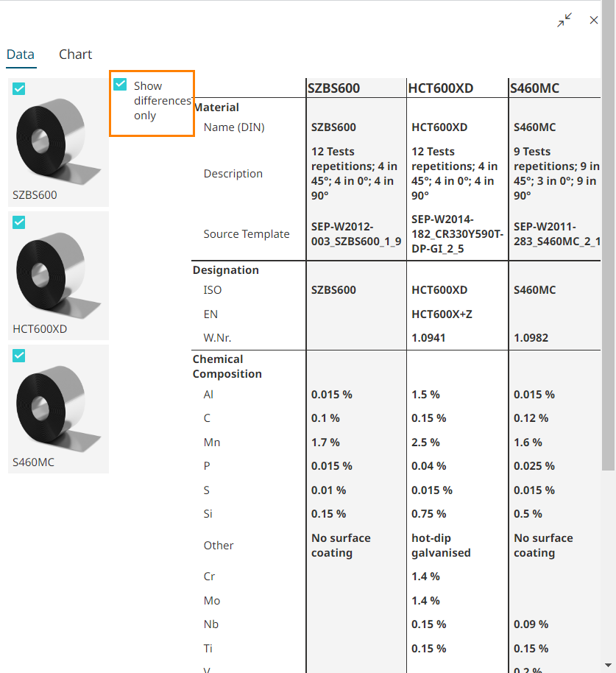Image resolution: width=616 pixels, height=673 pixels.
Task: Select the Data tab
Action: pos(21,54)
